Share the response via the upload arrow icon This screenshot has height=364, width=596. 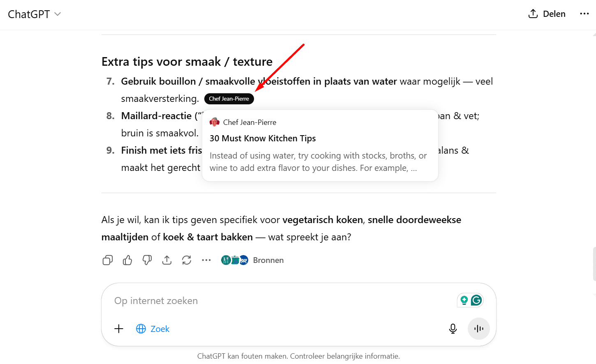point(167,260)
